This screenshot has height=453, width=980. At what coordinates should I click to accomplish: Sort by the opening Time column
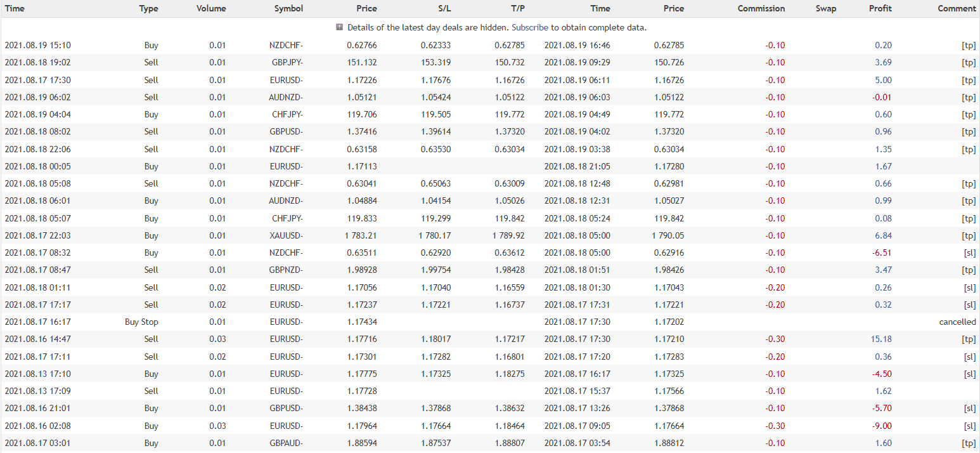[x=14, y=8]
